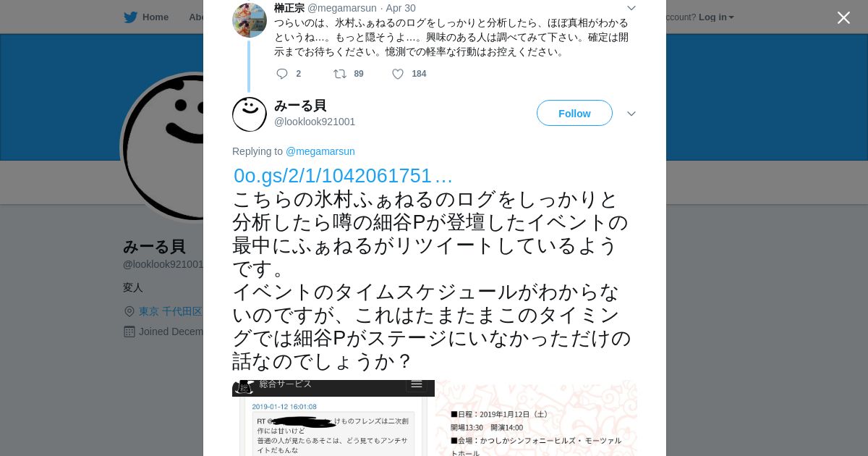This screenshot has height=456, width=868.
Task: Click the 東京 千代田区 location link
Action: pyautogui.click(x=171, y=311)
